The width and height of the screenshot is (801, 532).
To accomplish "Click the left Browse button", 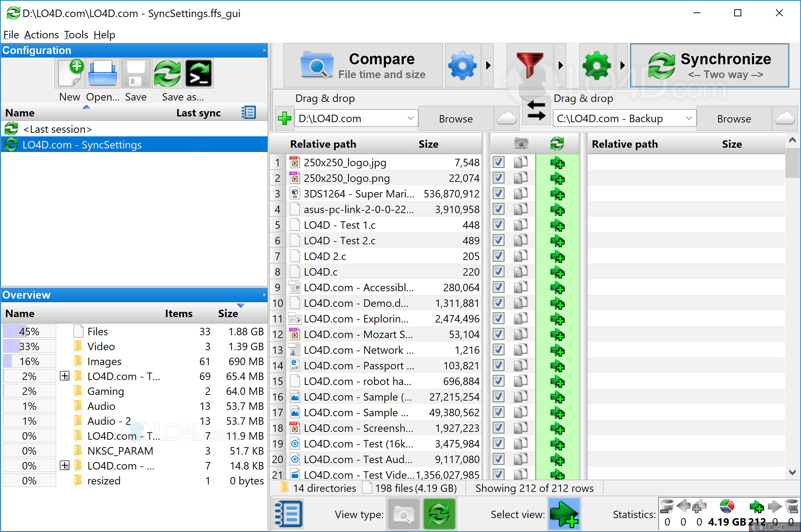I will click(x=456, y=119).
